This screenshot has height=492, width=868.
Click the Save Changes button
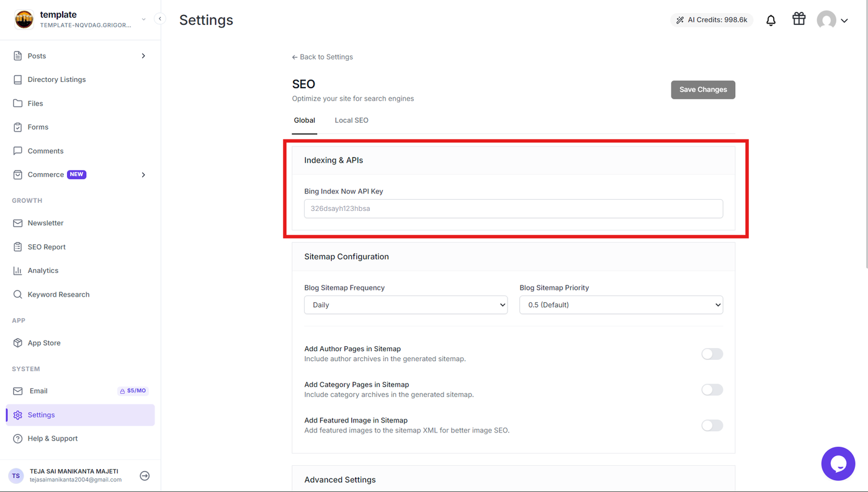click(x=703, y=89)
